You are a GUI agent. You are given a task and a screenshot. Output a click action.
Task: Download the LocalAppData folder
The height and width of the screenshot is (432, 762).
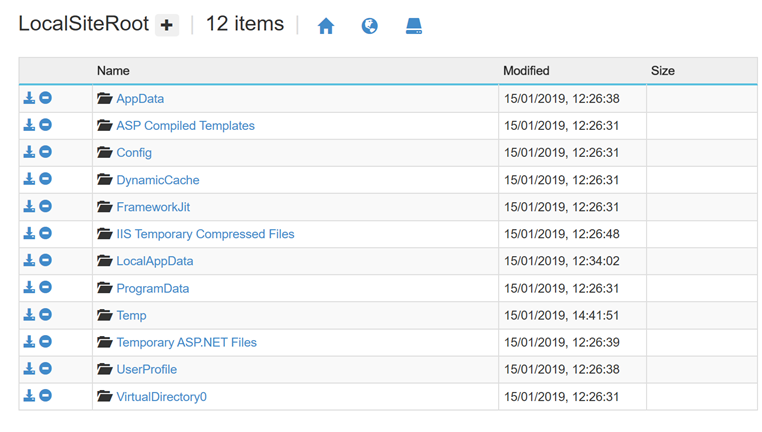(29, 260)
